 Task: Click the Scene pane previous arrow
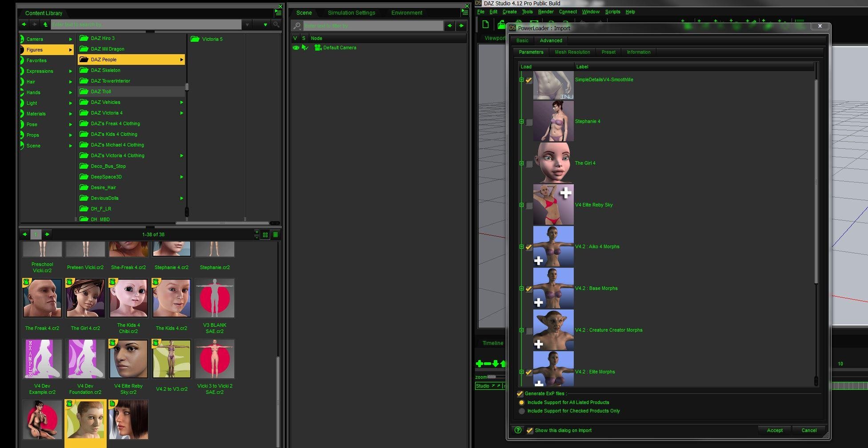tap(450, 26)
